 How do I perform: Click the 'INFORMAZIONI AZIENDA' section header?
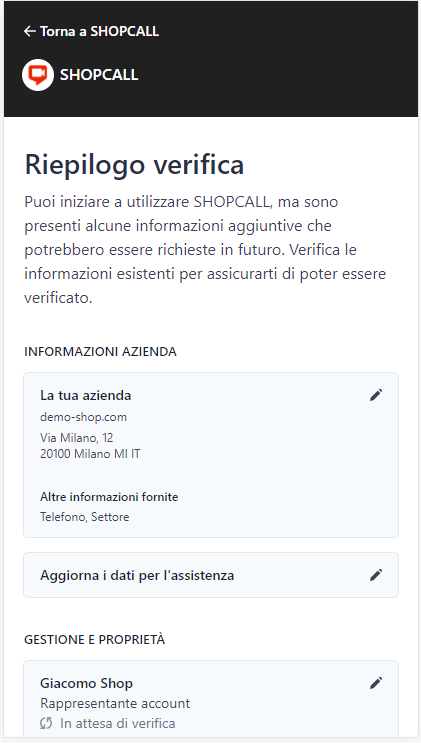100,352
